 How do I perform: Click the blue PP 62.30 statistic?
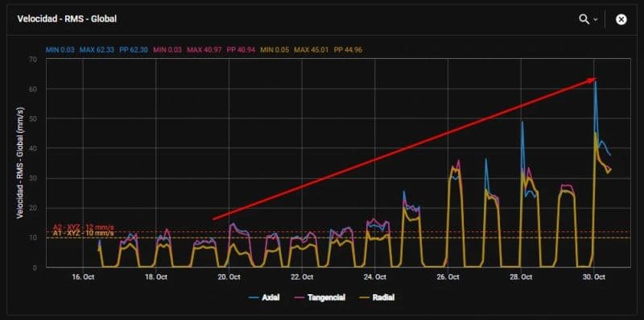(x=134, y=50)
